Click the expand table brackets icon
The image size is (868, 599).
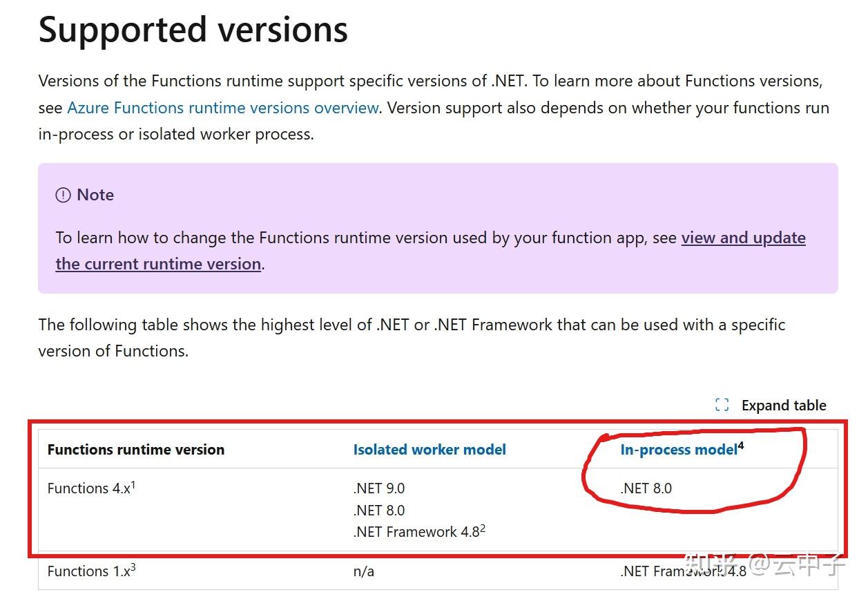[721, 405]
